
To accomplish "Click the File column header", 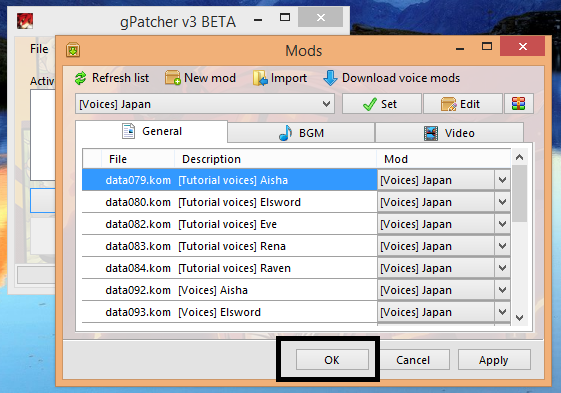I will pyautogui.click(x=138, y=159).
